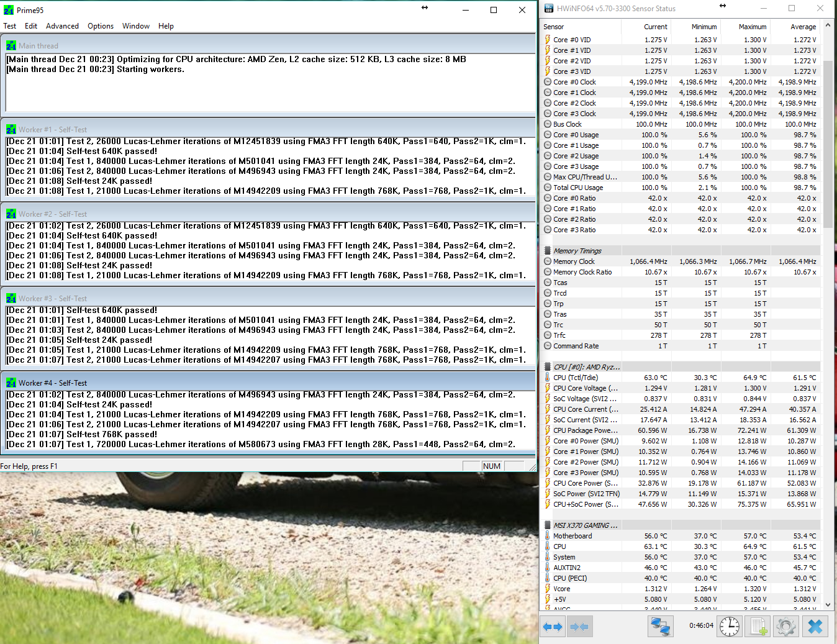Click the expand columns arrows button in HWiNFO
The height and width of the screenshot is (644, 837).
(x=553, y=627)
